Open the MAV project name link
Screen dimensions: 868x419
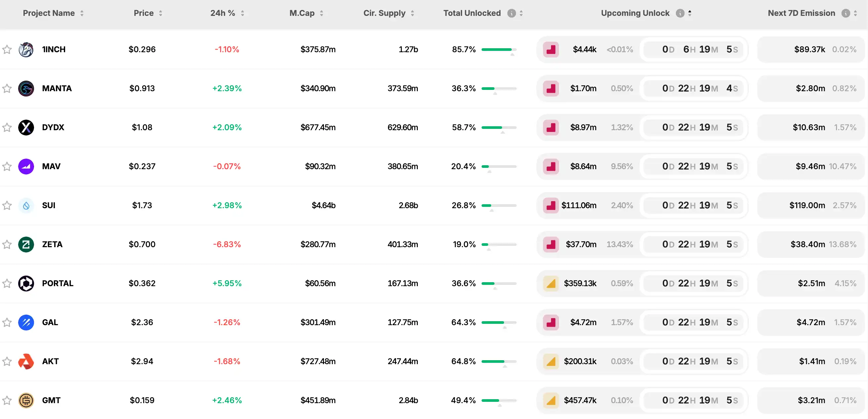[51, 167]
